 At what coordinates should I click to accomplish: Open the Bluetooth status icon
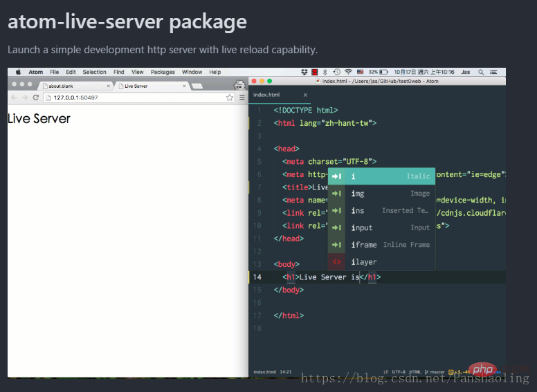tap(325, 72)
